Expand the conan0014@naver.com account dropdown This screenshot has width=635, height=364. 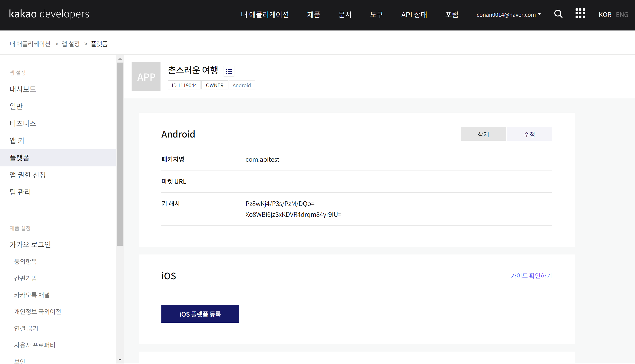pos(508,14)
